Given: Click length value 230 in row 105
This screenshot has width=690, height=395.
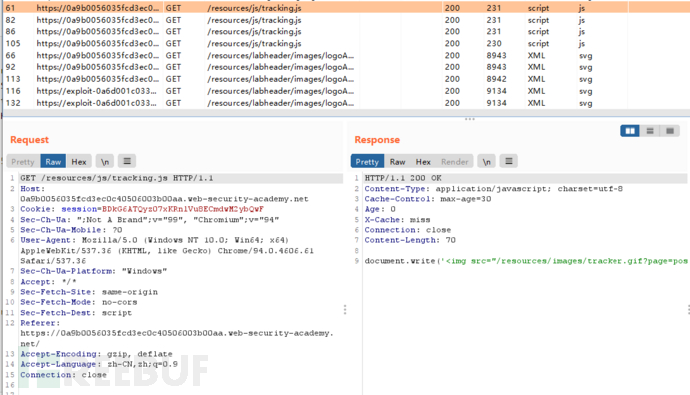Looking at the screenshot, I should [494, 44].
